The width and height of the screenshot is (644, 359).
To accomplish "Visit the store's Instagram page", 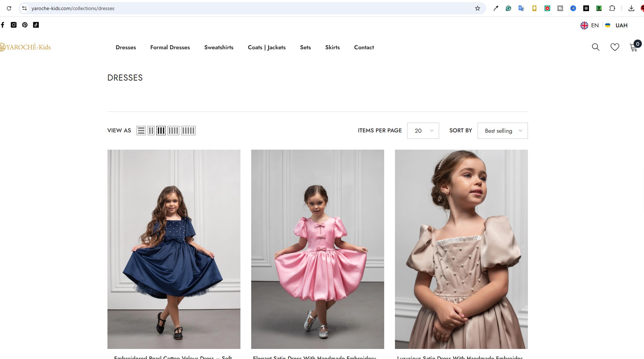I will click(14, 25).
